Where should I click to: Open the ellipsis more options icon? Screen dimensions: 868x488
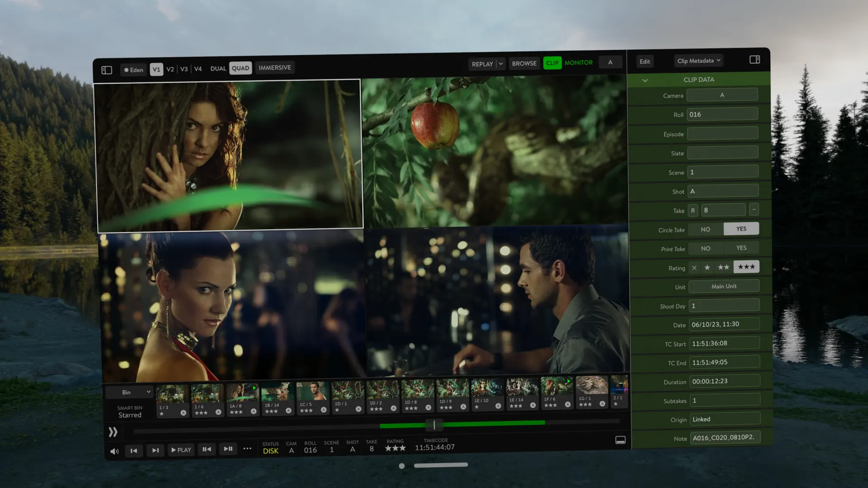247,449
